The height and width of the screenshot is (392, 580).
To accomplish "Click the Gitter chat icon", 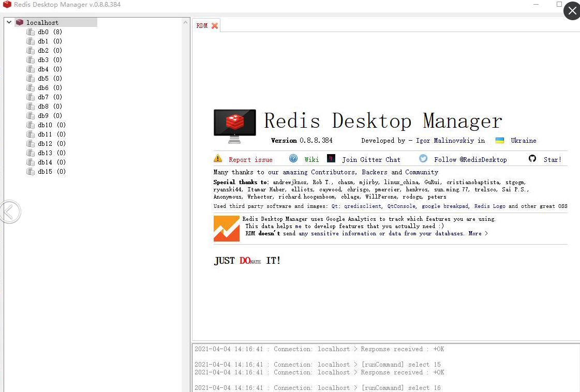I will [331, 159].
